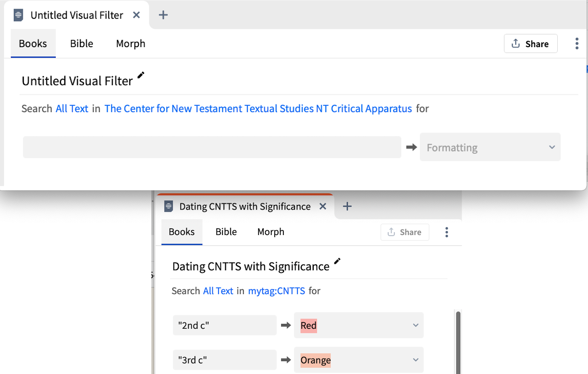Switch to Bible tab in Untitled Visual Filter
This screenshot has width=588, height=374.
82,43
